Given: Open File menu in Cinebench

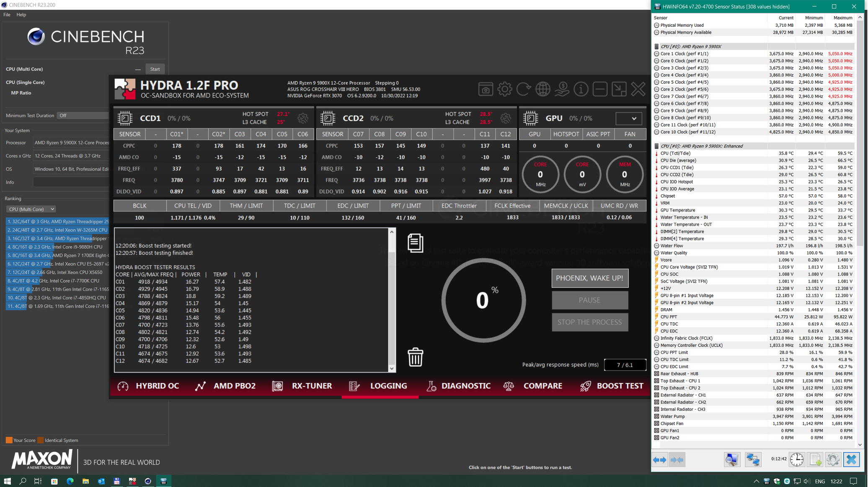Looking at the screenshot, I should point(7,15).
